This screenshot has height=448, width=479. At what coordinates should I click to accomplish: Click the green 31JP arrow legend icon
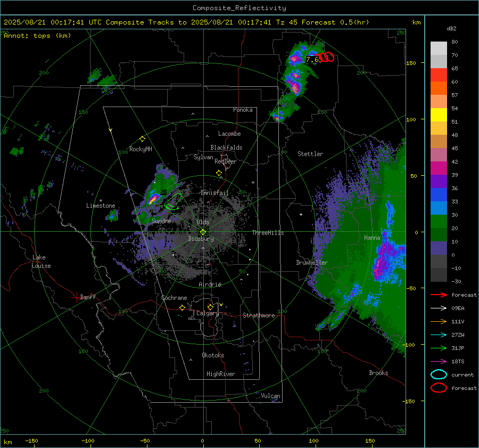(x=439, y=348)
